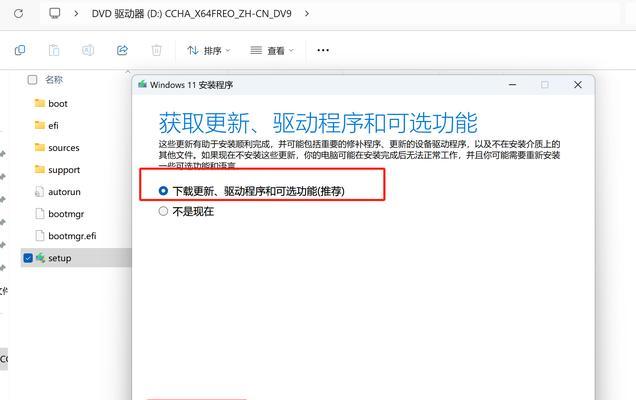This screenshot has width=636, height=400.
Task: Click the This PC monitor icon in breadcrumb
Action: [55, 13]
